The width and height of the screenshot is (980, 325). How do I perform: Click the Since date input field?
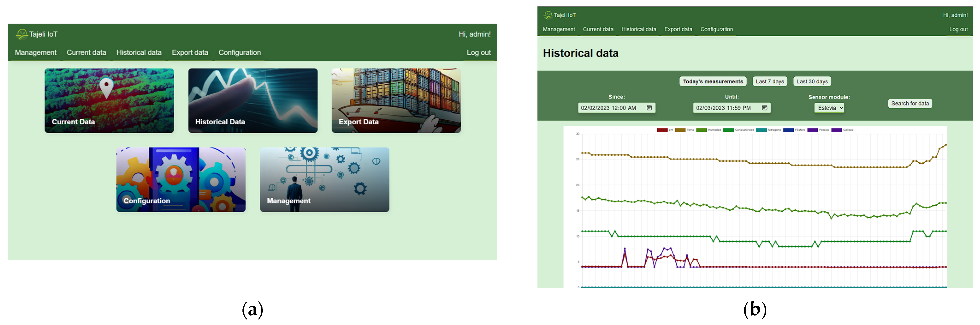point(609,108)
